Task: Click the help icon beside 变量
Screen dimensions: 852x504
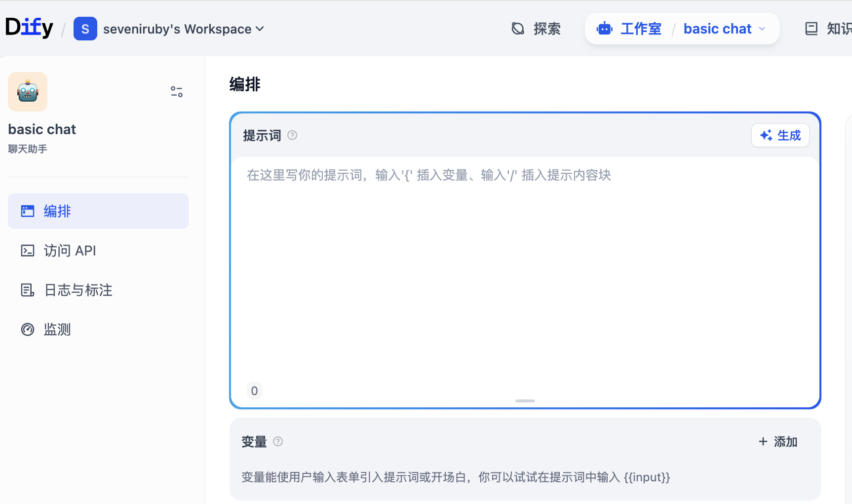Action: 278,442
